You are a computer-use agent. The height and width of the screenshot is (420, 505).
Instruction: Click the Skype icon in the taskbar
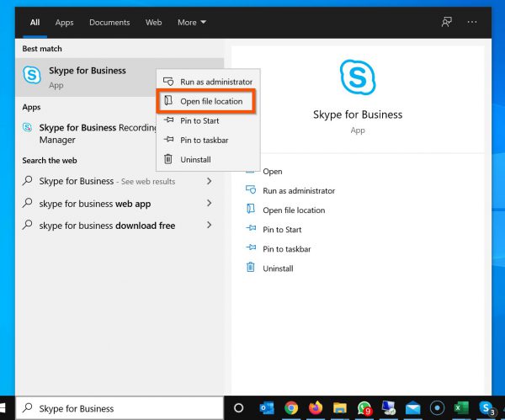coord(486,408)
